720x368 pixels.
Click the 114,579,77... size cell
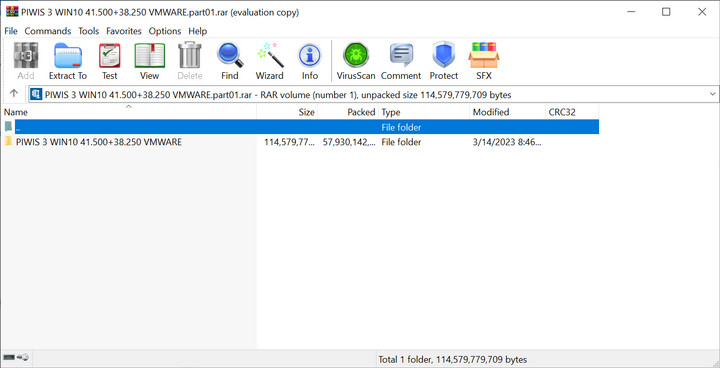[289, 142]
